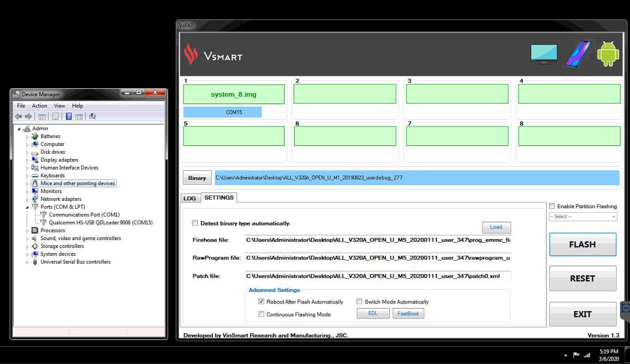Select the Human Interface Devices icon
This screenshot has height=364, width=630.
point(35,168)
